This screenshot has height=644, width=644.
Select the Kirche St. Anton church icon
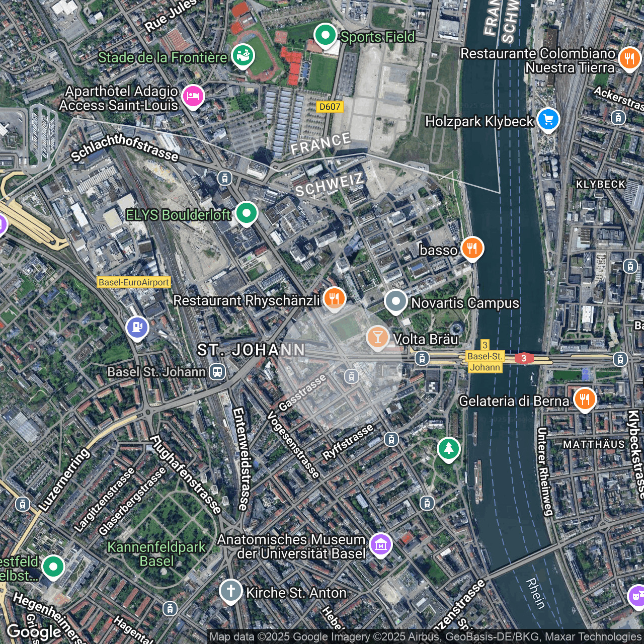pyautogui.click(x=231, y=591)
